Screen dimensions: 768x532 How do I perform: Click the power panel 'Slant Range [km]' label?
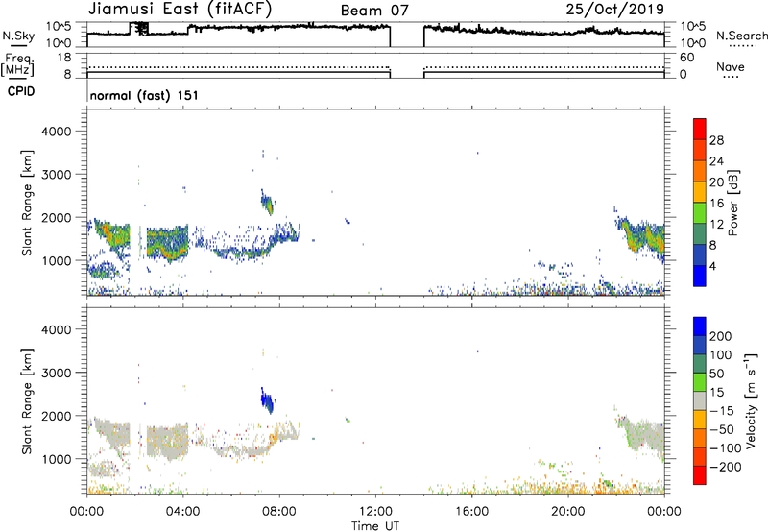[x=27, y=203]
